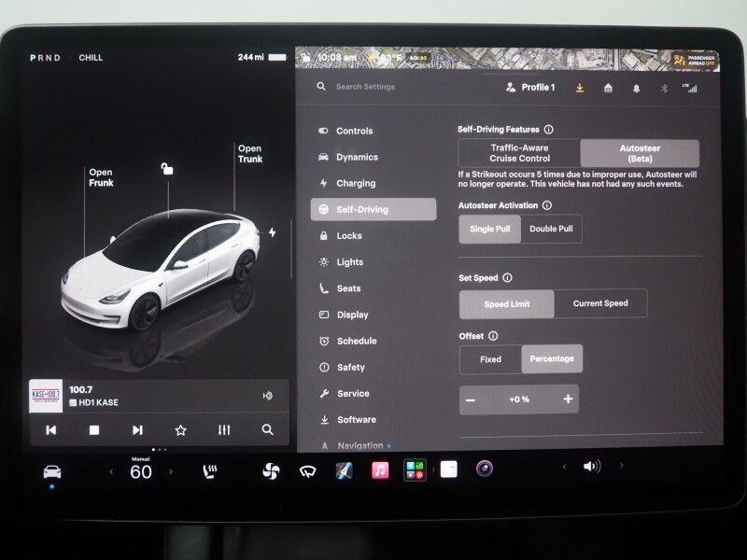Favorite the station with star icon
The image size is (747, 560).
pyautogui.click(x=180, y=430)
